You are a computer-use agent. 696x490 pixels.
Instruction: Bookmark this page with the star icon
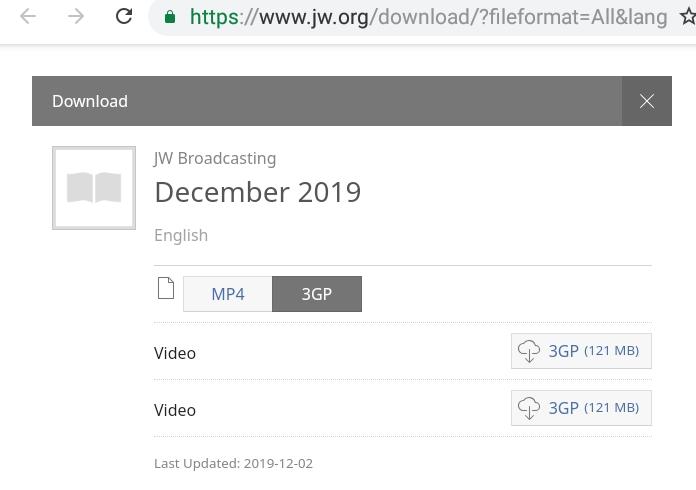pos(687,17)
